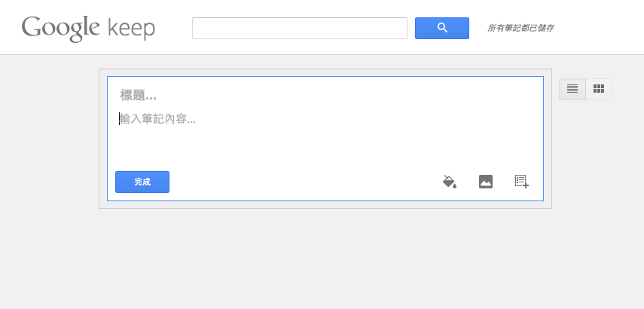Screen dimensions: 644x309
Task: Click the add image icon
Action: click(486, 182)
